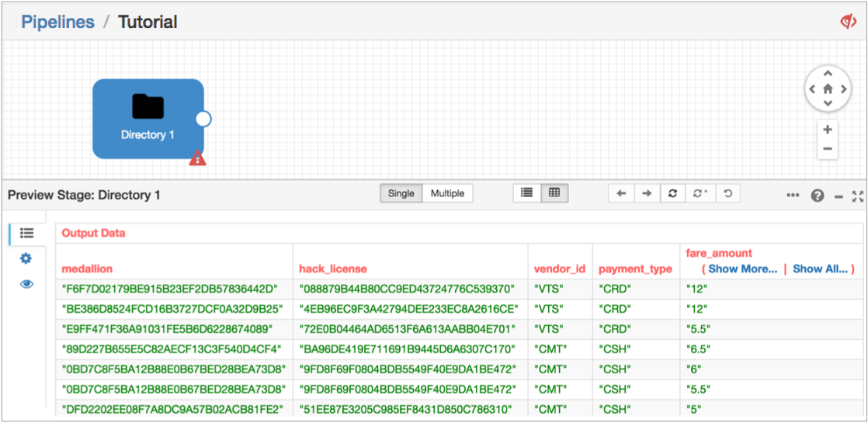Open the more options ellipsis menu
This screenshot has height=423, width=868.
coord(793,196)
